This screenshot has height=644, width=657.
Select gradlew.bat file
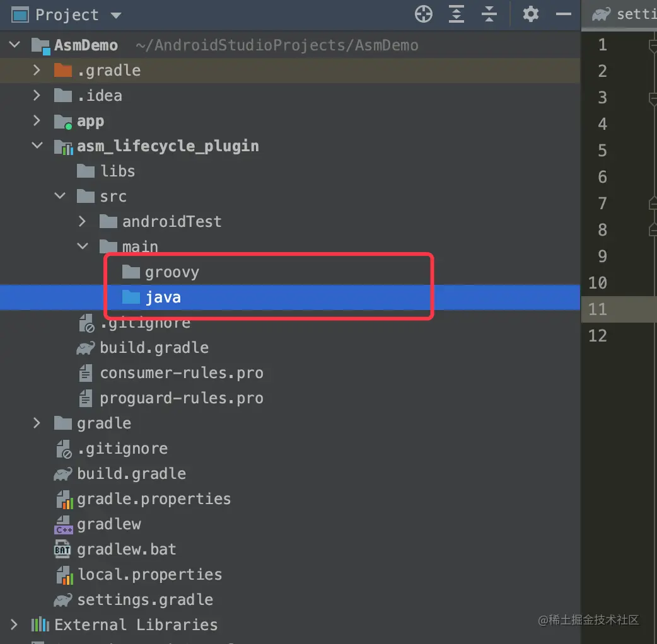[x=290, y=549]
